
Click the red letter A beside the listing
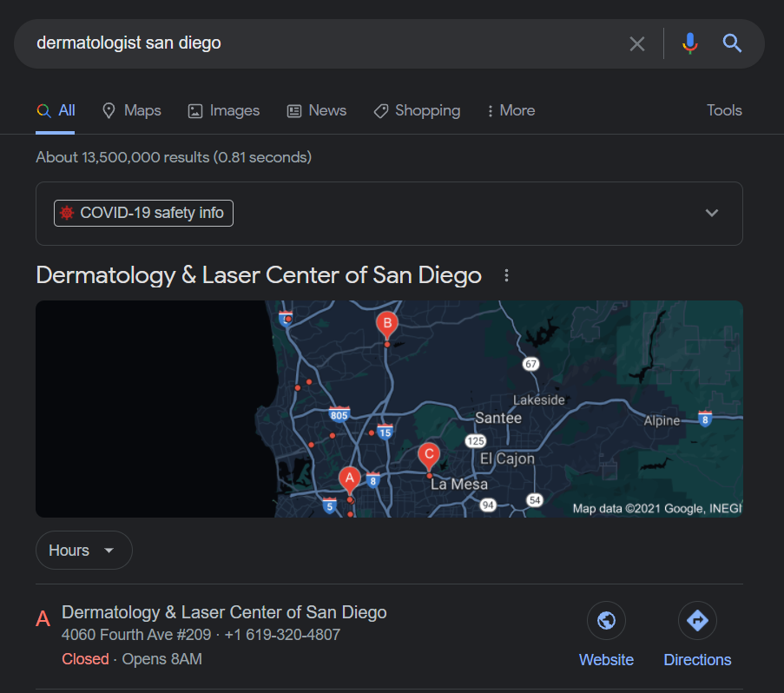pos(43,619)
